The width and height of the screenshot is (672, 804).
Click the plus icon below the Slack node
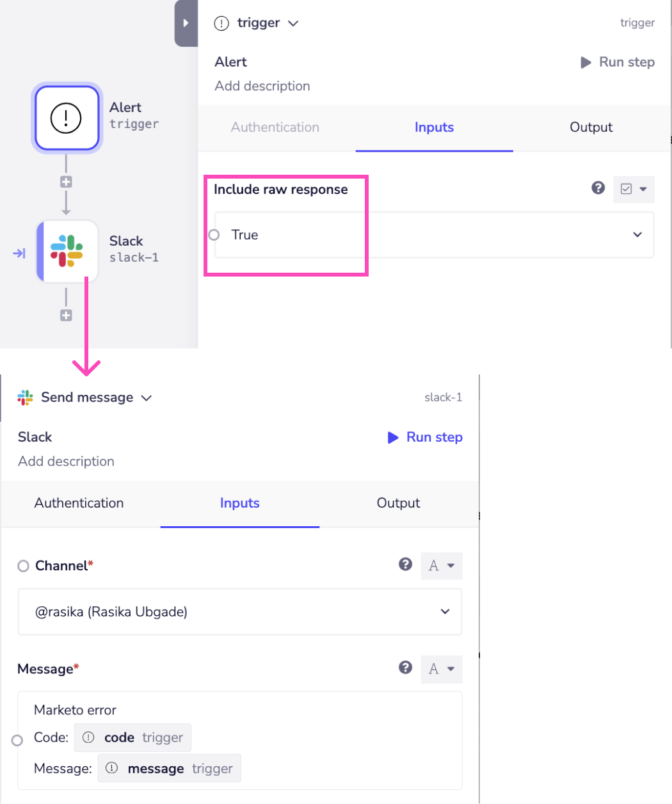(x=66, y=314)
